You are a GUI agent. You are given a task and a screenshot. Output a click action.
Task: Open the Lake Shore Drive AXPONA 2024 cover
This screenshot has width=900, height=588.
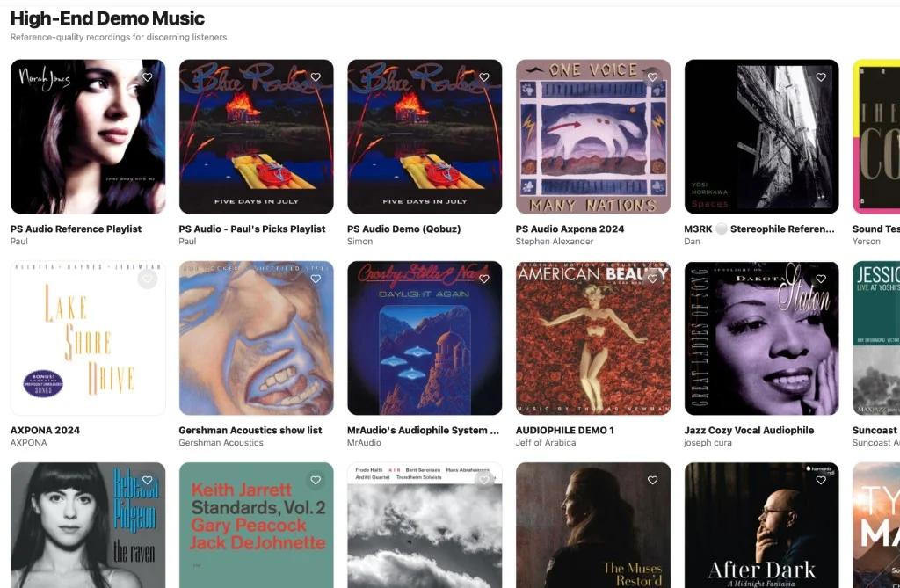tap(88, 338)
